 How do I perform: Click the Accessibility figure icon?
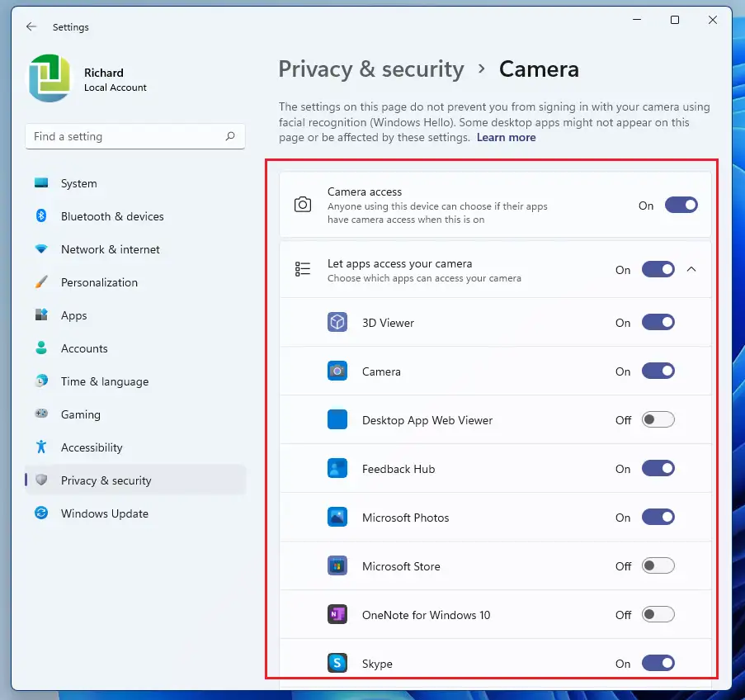41,447
